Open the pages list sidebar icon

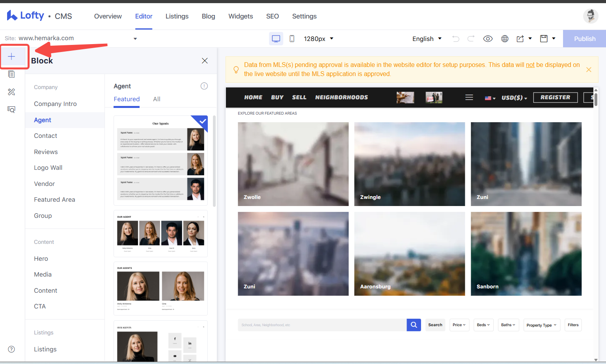[11, 74]
